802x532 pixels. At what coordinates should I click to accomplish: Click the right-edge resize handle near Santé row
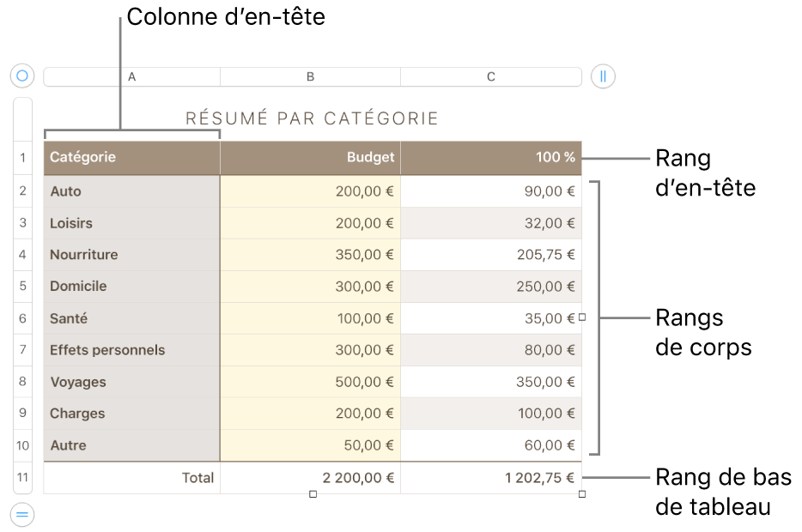(580, 318)
